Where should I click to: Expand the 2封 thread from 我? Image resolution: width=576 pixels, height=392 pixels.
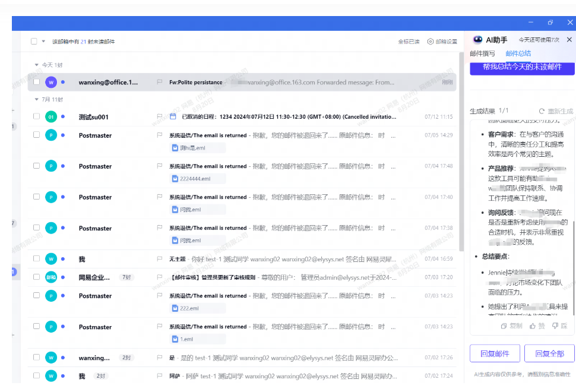click(x=101, y=376)
